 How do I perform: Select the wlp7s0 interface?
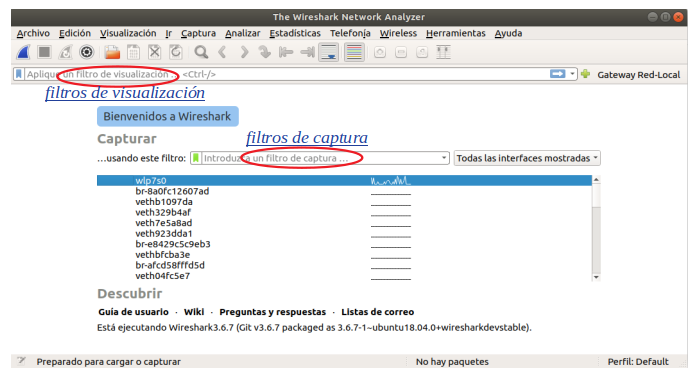pos(344,180)
